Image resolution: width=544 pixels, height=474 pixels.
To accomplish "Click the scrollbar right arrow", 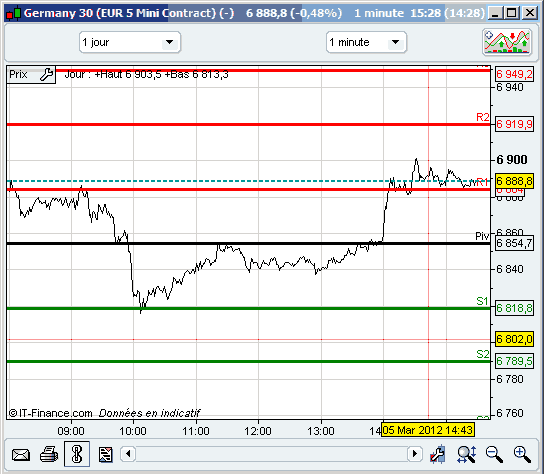I will click(x=415, y=454).
